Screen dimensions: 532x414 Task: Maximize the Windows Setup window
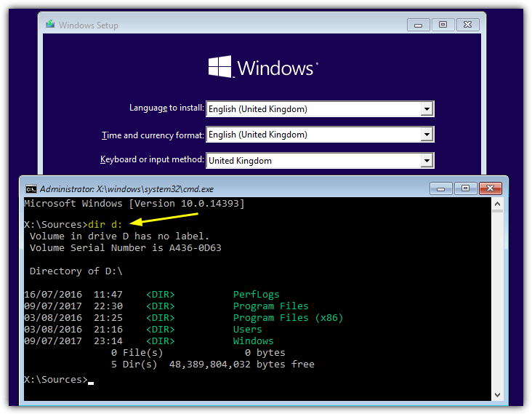pos(443,25)
